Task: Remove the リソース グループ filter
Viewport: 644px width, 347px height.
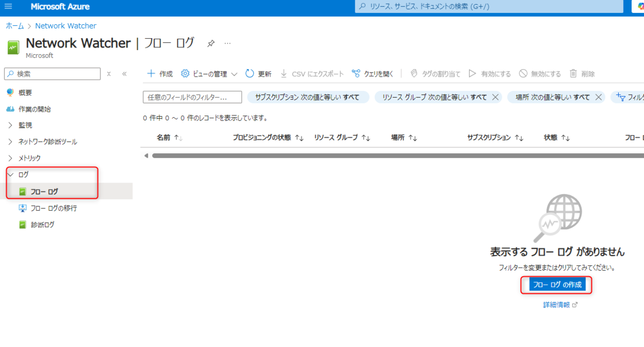Action: click(x=495, y=97)
